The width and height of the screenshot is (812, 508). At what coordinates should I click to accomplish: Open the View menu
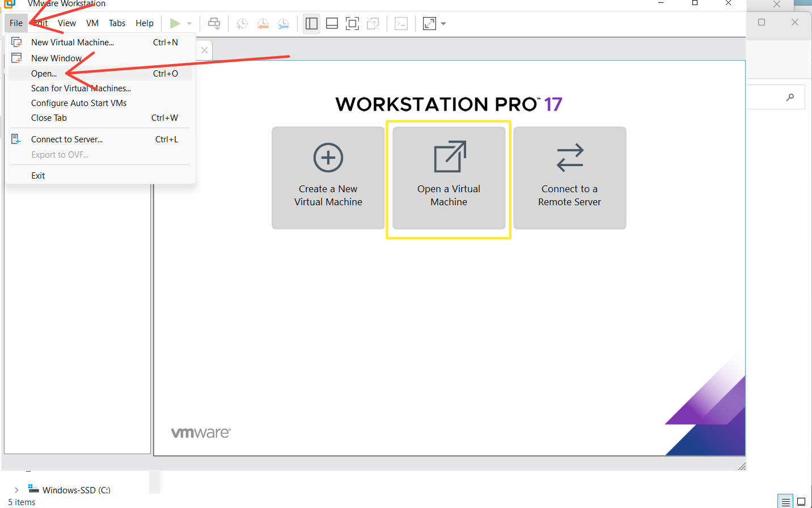click(x=67, y=23)
